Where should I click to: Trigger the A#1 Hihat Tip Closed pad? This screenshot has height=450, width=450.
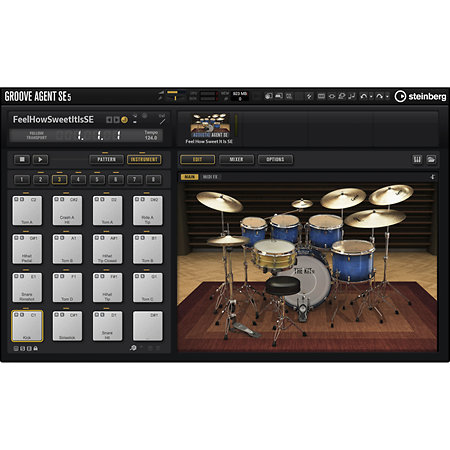click(107, 249)
